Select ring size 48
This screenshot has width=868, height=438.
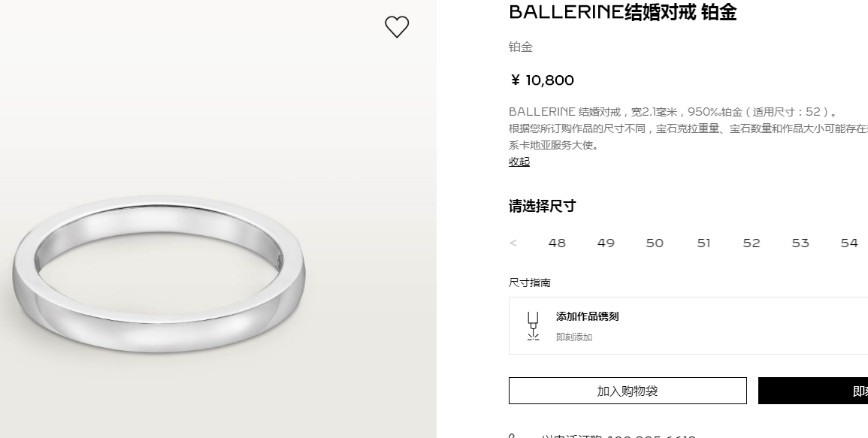(557, 243)
